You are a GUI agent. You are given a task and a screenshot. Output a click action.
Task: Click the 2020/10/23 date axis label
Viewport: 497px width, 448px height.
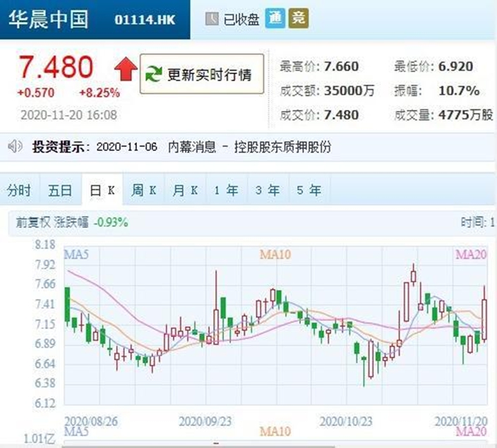(x=346, y=421)
